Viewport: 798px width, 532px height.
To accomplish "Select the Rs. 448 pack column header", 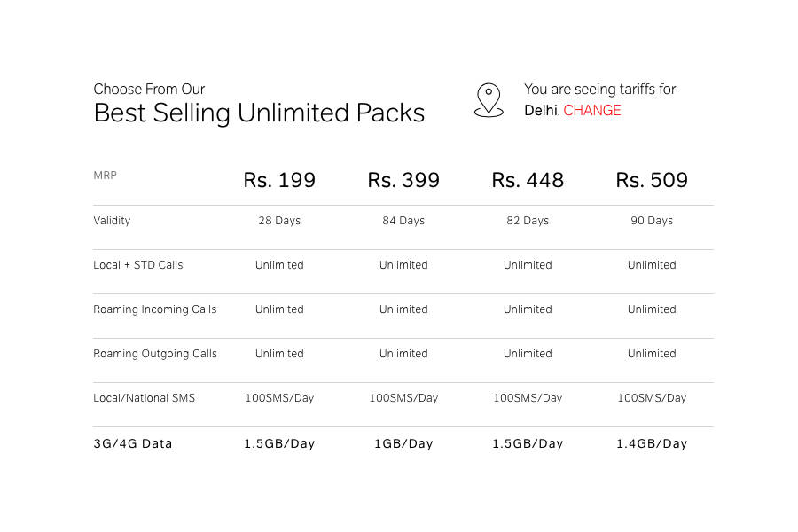I will point(528,180).
